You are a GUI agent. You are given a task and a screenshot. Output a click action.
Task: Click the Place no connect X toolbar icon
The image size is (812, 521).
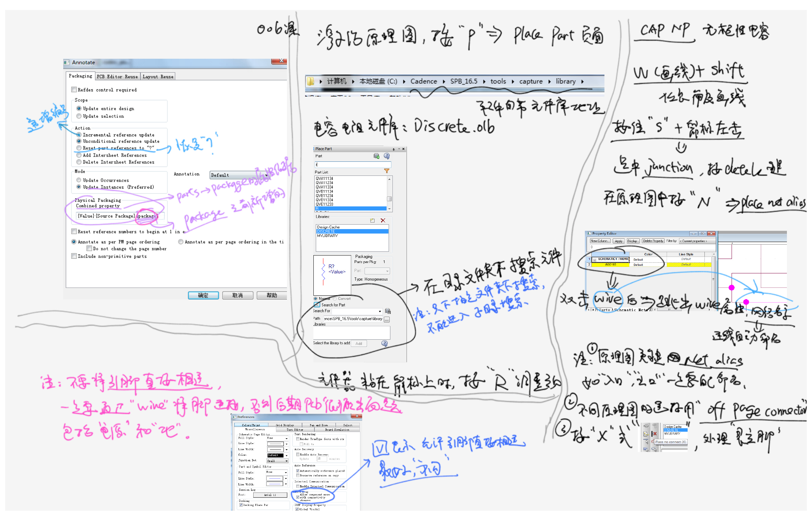point(654,434)
